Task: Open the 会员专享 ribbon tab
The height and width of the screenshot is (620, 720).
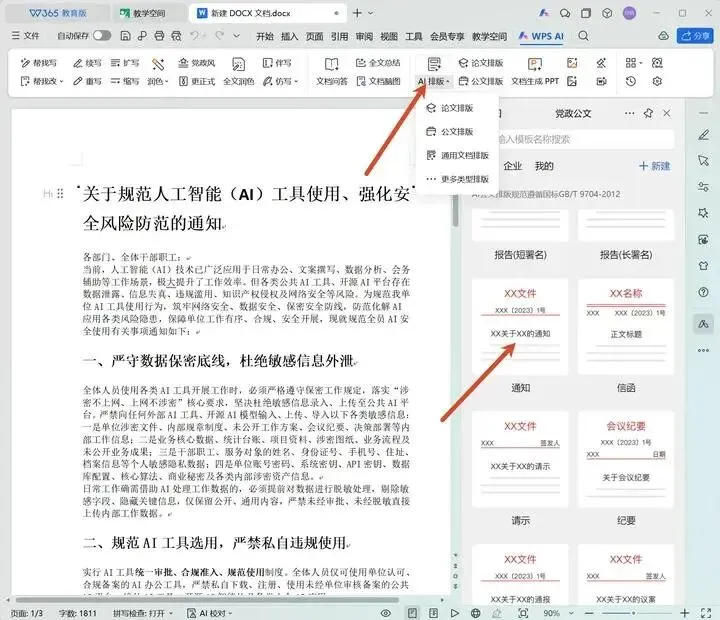Action: (447, 36)
